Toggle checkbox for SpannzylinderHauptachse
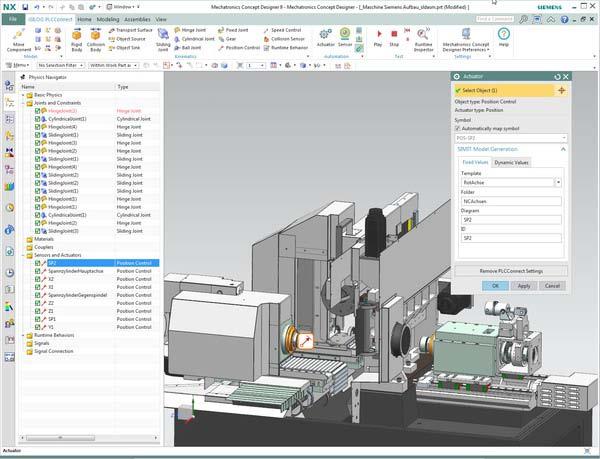The width and height of the screenshot is (600, 459). (38, 271)
